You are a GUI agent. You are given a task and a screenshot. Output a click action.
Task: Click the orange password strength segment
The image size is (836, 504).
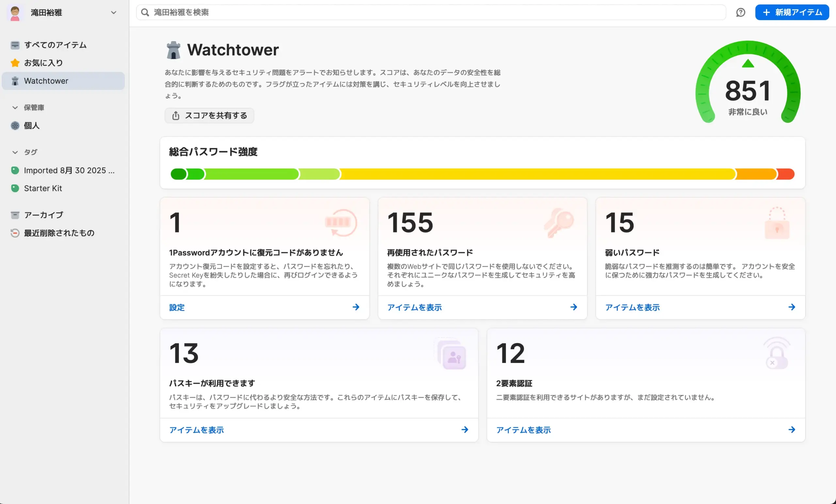click(756, 174)
